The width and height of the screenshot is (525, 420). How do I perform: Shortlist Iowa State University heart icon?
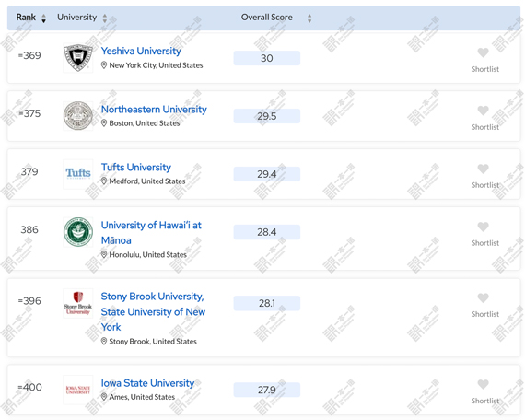483,384
